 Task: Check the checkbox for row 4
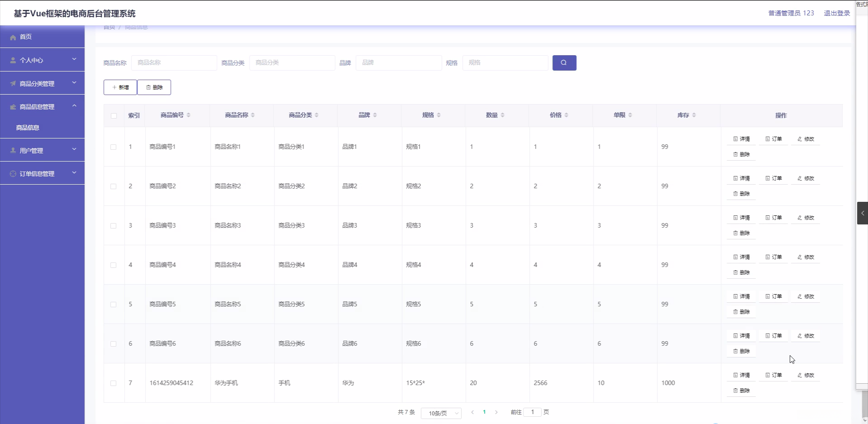(x=113, y=265)
